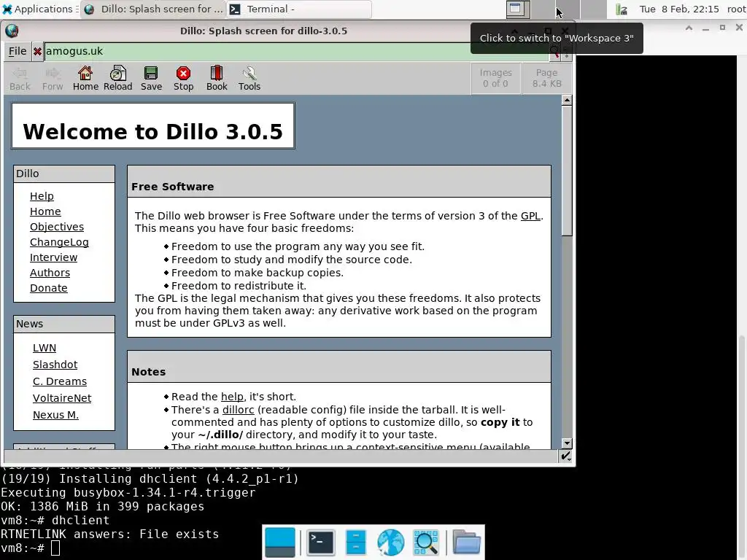The width and height of the screenshot is (747, 560).
Task: Switch to Workspace 3 in pager
Action: point(568,9)
